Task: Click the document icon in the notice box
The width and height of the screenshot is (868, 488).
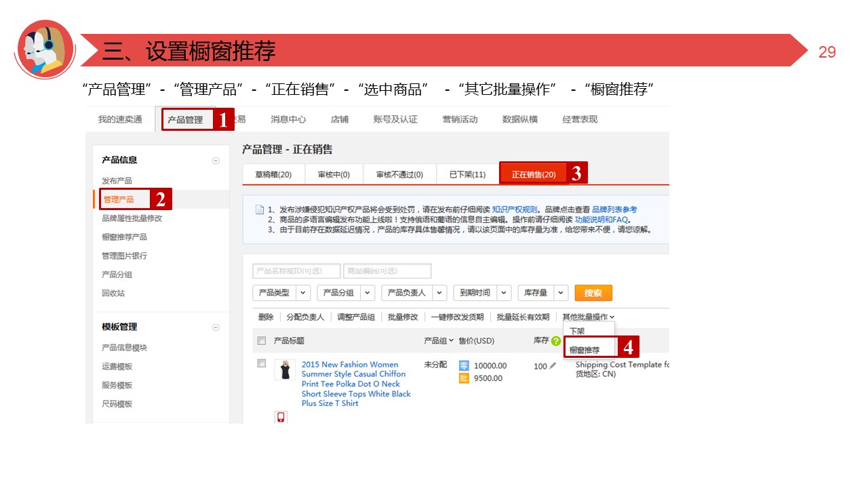Action: [x=259, y=210]
